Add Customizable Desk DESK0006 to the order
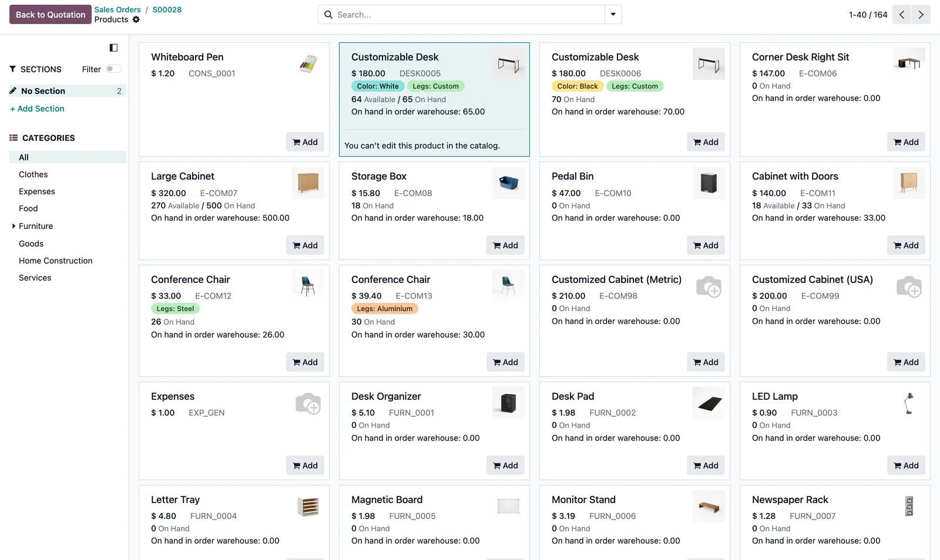Viewport: 940px width, 560px height. pyautogui.click(x=706, y=142)
